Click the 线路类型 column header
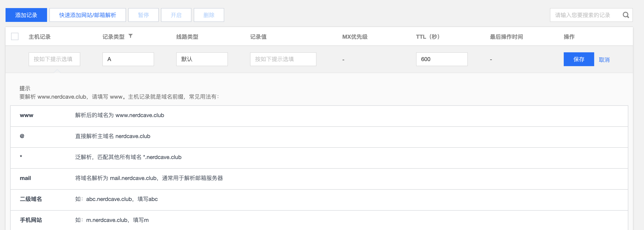 tap(187, 37)
